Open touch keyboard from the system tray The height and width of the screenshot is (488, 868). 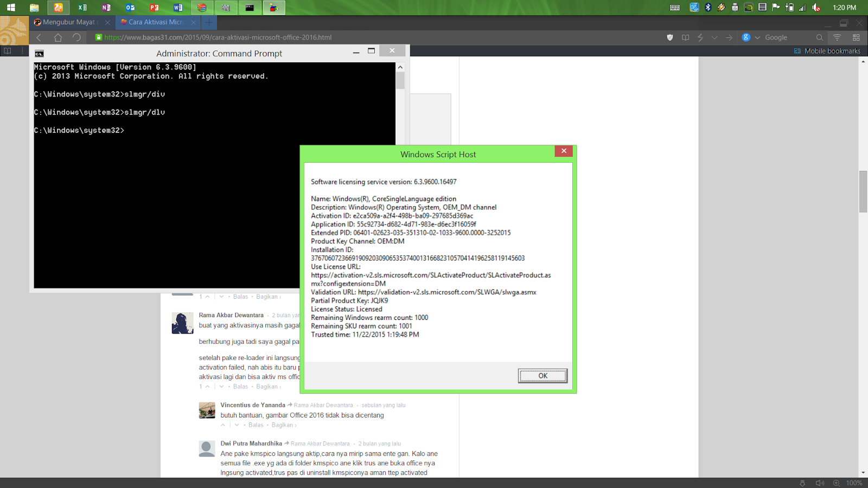click(x=675, y=8)
